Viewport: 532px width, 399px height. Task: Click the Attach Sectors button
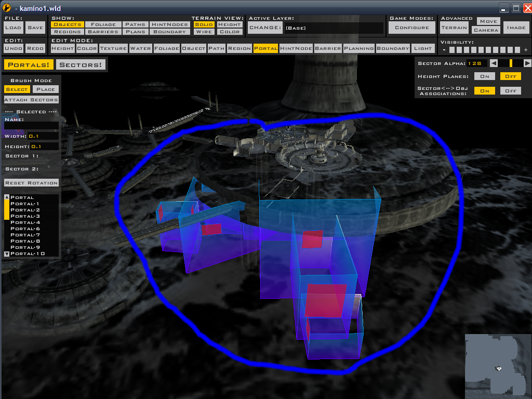click(x=31, y=100)
